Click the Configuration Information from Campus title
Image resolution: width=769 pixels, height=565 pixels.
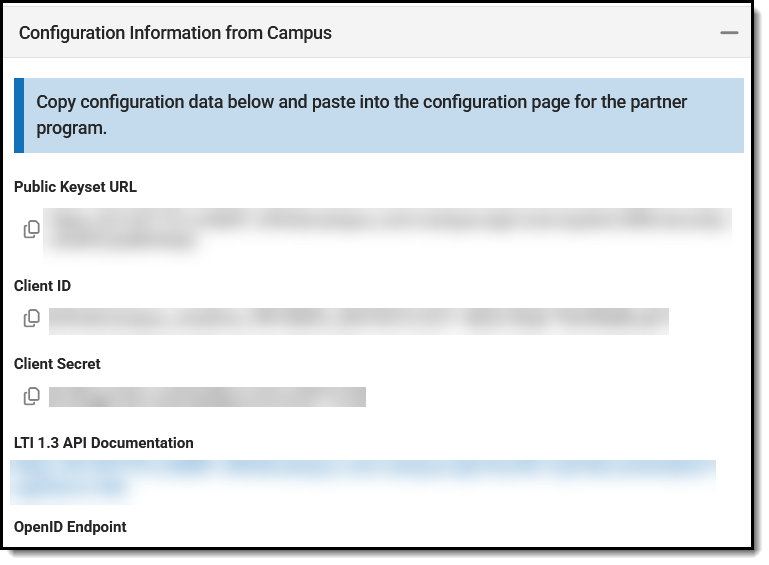[x=175, y=33]
